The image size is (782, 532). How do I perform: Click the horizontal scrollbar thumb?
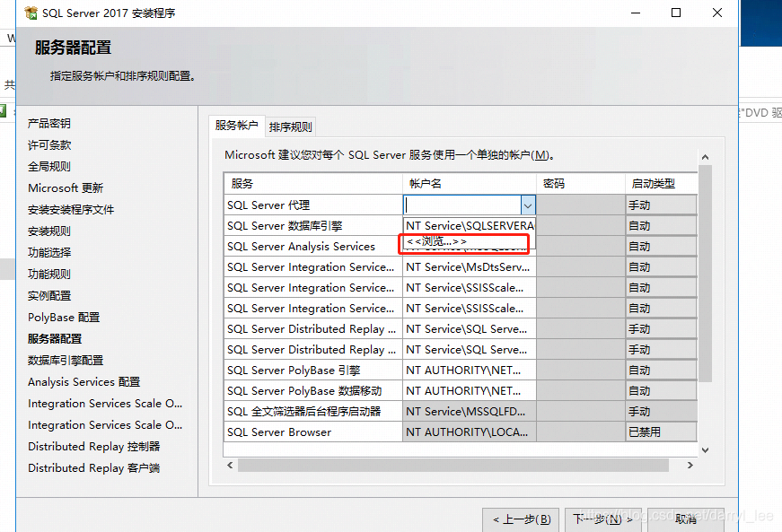(x=453, y=466)
